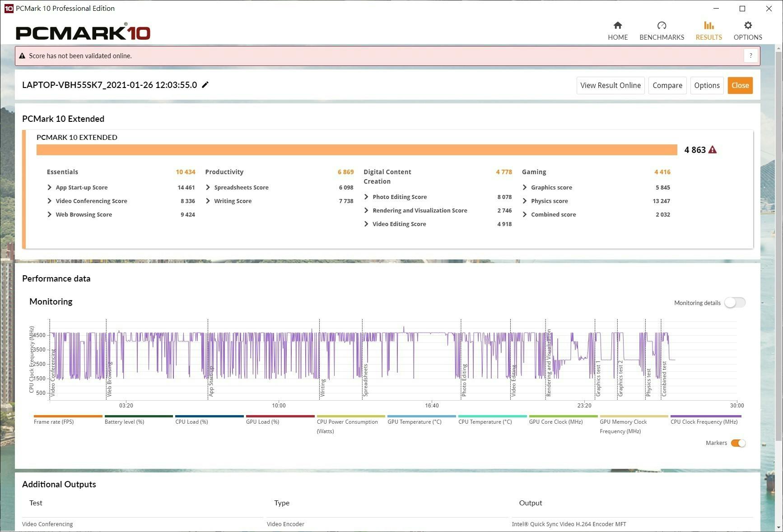Open the question mark help button
This screenshot has height=532, width=783.
(750, 56)
